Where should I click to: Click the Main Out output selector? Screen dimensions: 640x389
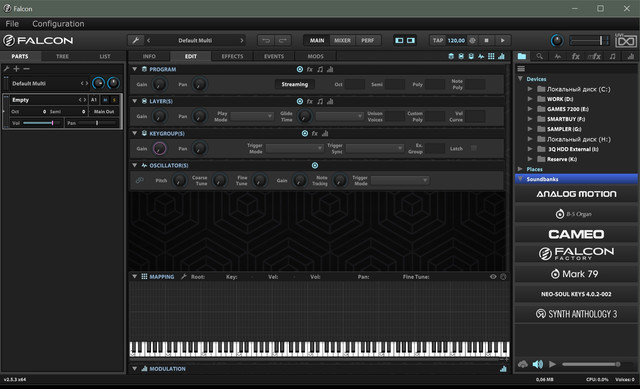pos(104,111)
